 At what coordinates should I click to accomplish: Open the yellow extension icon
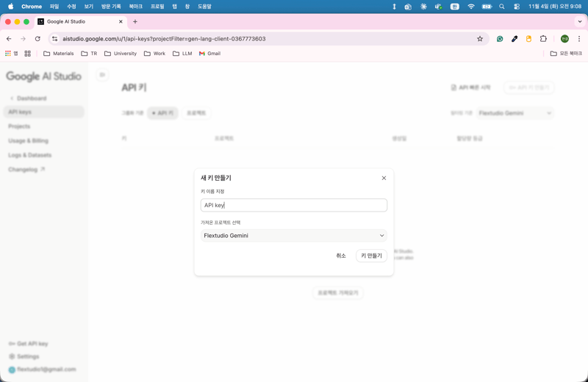coord(528,39)
